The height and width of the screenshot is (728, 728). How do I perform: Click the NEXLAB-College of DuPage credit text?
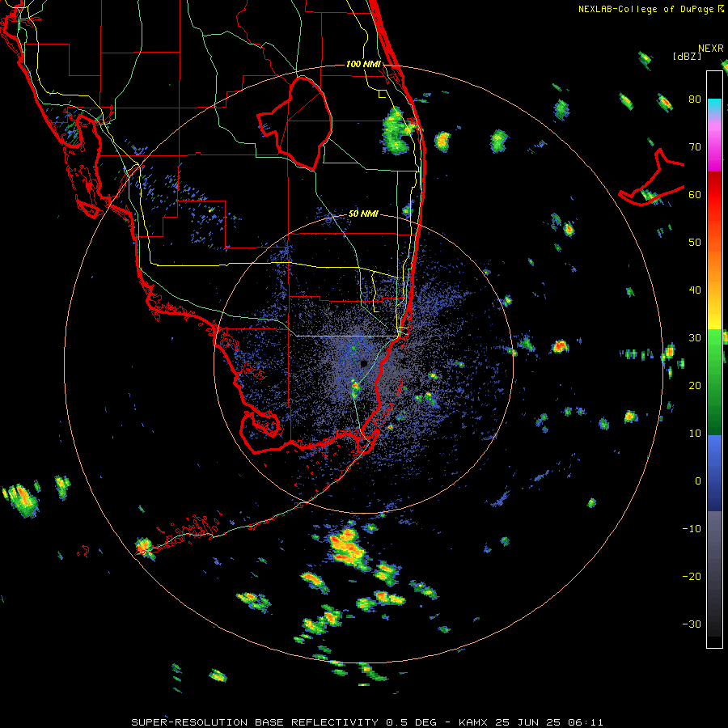pyautogui.click(x=645, y=9)
